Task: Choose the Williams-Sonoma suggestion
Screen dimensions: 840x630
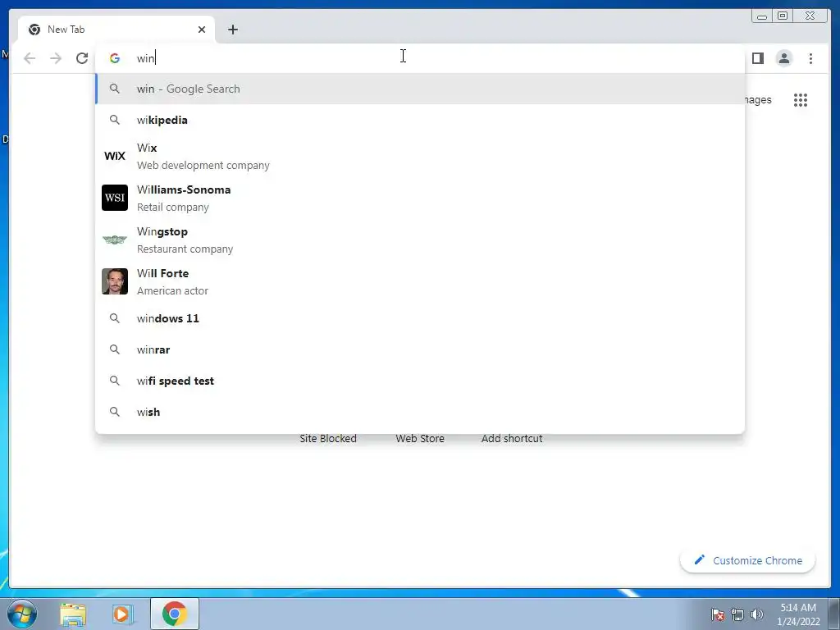Action: point(420,198)
